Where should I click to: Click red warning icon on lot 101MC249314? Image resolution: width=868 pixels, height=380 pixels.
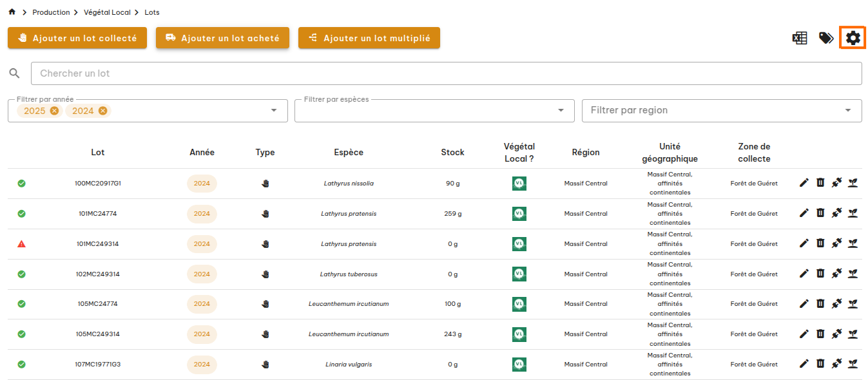(21, 244)
